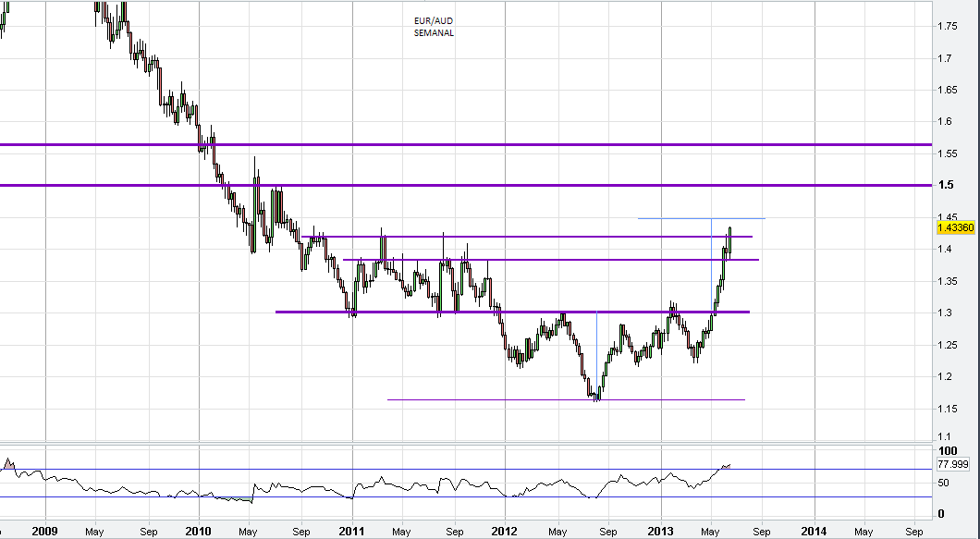The width and height of the screenshot is (980, 539).
Task: Click the 2009 year label on time axis
Action: click(45, 533)
